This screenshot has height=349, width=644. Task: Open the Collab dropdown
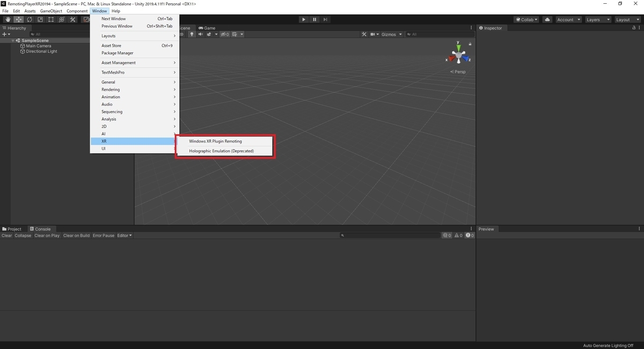pos(527,19)
